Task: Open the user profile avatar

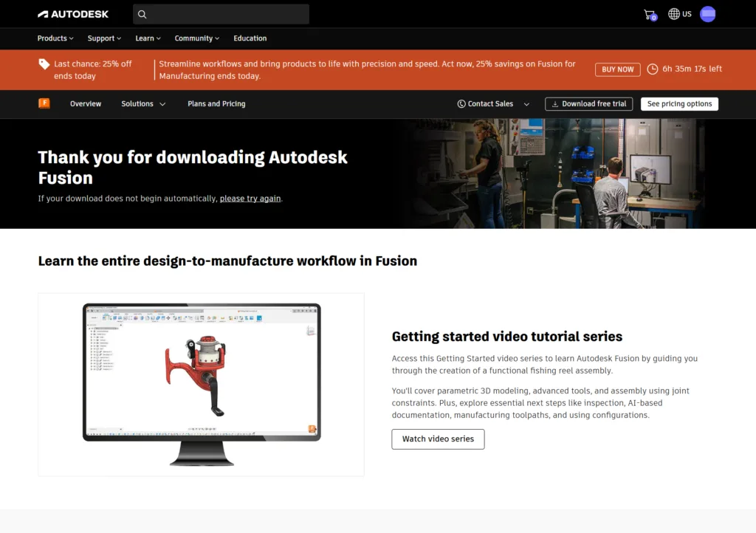Action: (x=708, y=14)
